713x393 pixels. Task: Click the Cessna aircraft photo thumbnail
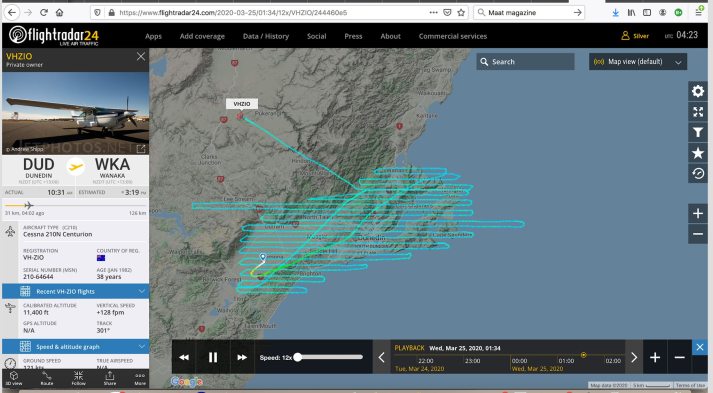[75, 113]
